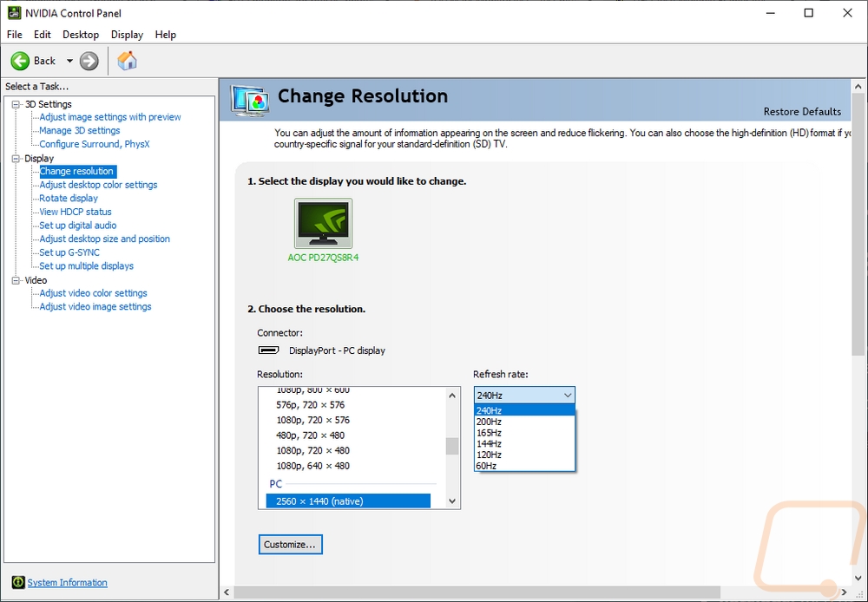The image size is (868, 602).
Task: Open the Help menu
Action: 166,35
